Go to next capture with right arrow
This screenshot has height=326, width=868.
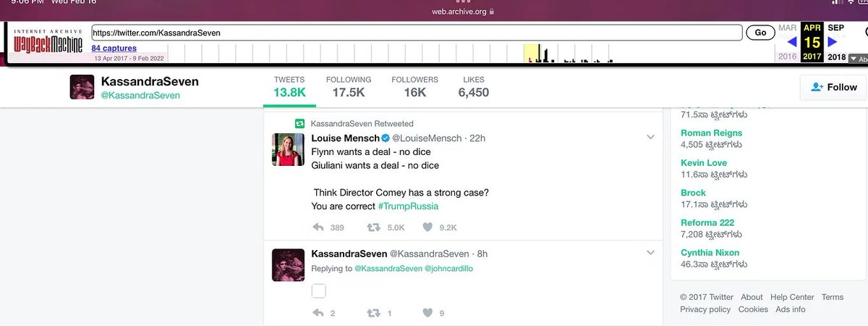point(833,42)
